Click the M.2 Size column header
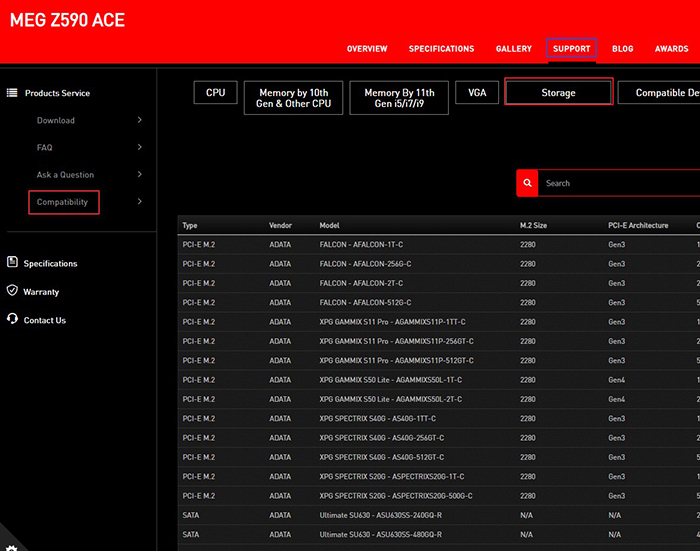 533,225
